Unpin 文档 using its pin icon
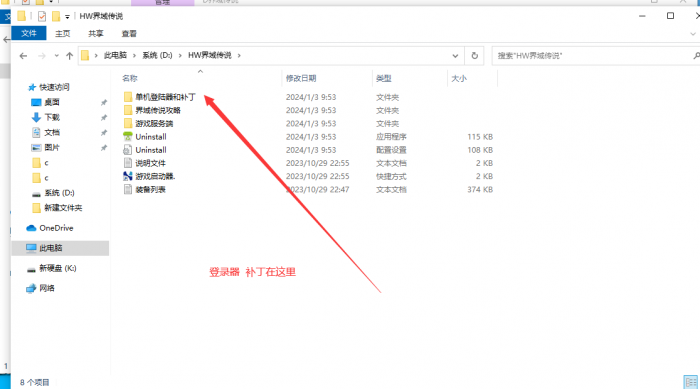 (x=104, y=133)
